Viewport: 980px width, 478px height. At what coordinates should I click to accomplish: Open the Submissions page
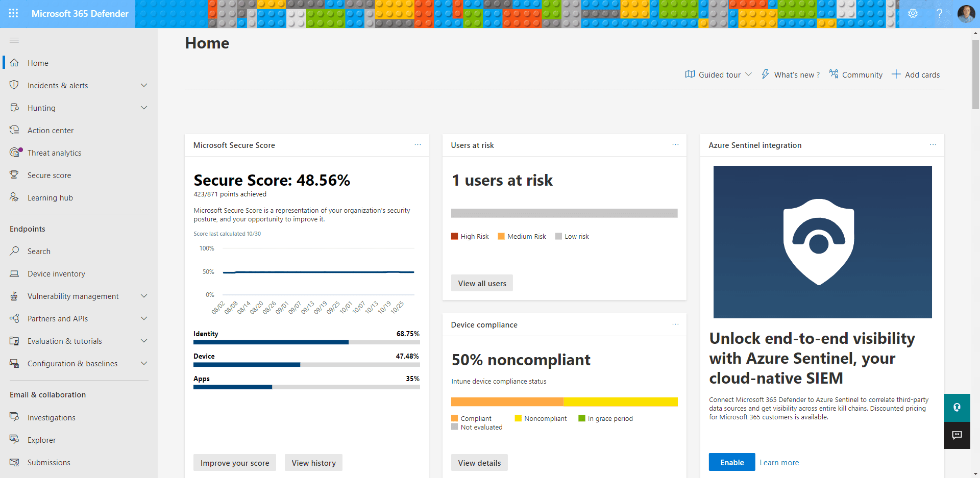48,462
